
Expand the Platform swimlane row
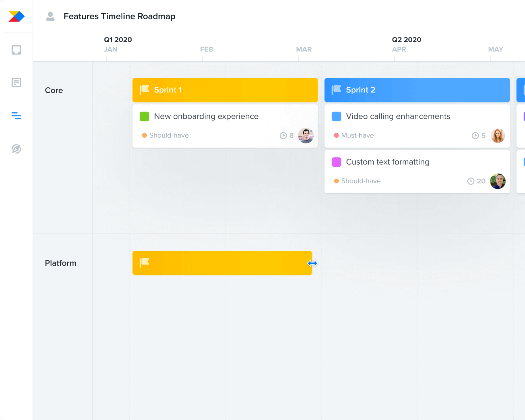click(x=60, y=263)
